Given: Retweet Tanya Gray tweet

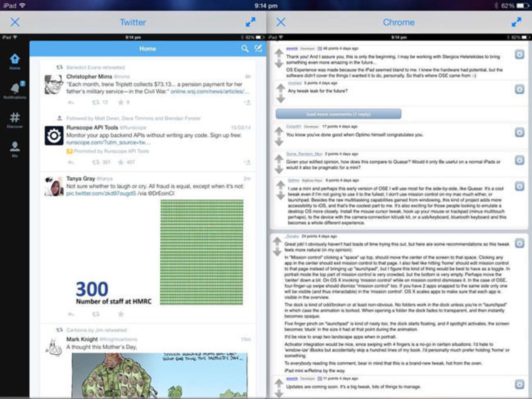Looking at the screenshot, I should pos(96,314).
